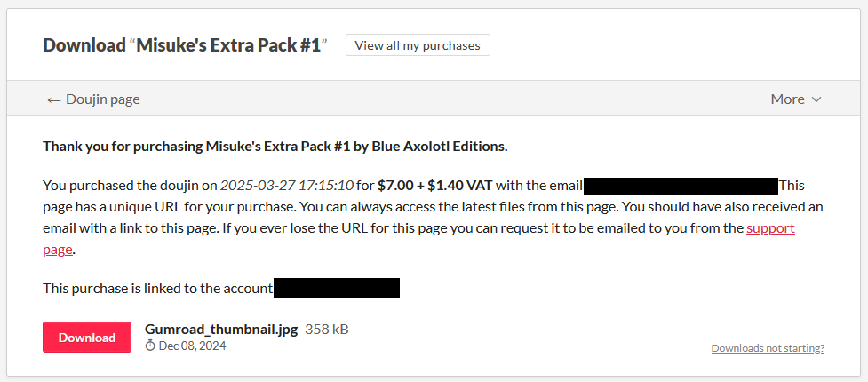This screenshot has width=868, height=382.
Task: Click the redacted linked account box
Action: point(337,289)
